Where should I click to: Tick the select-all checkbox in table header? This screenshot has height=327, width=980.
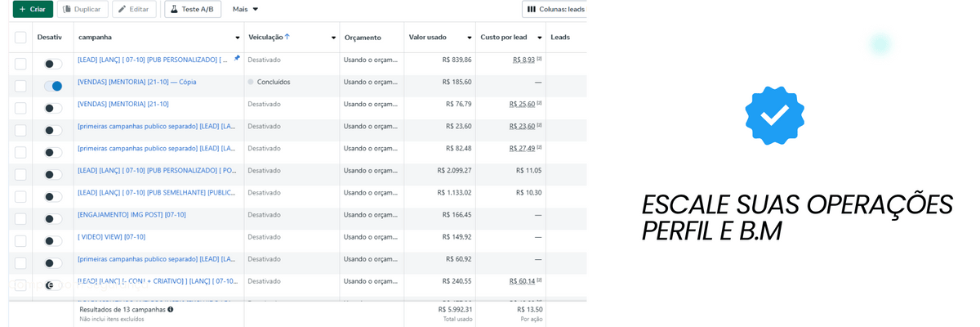coord(20,37)
